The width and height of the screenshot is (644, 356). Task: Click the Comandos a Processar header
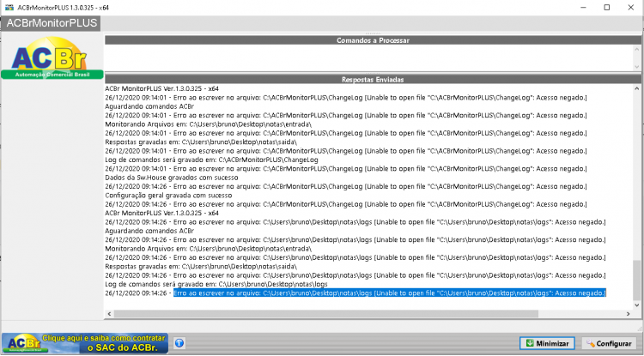(373, 40)
